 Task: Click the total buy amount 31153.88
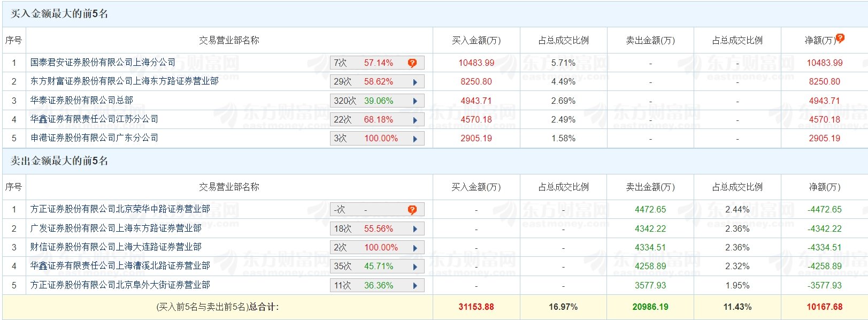(x=477, y=307)
